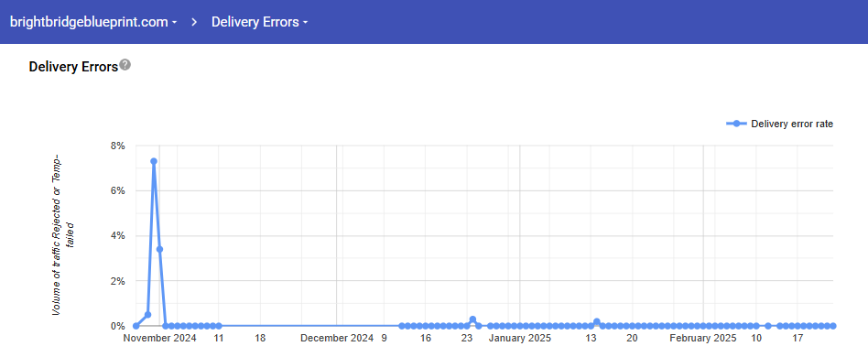
Task: Click the data point near 3.4%
Action: 159,249
